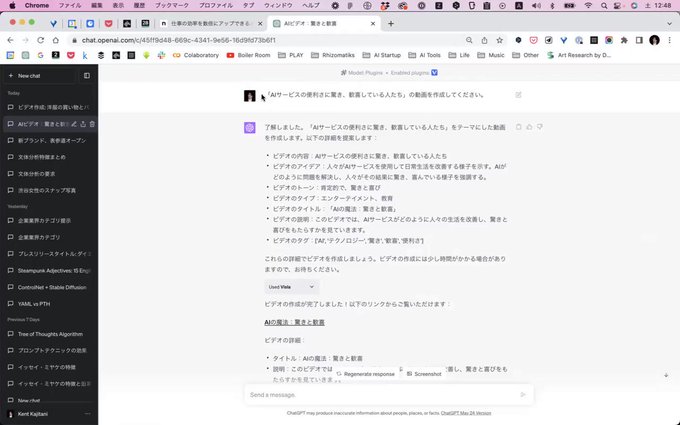Click the Screenshot button

click(x=424, y=374)
